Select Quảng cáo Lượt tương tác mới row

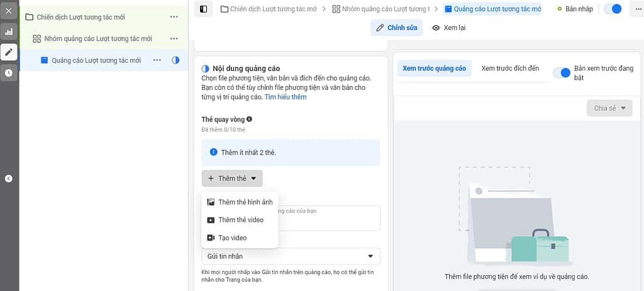104,60
